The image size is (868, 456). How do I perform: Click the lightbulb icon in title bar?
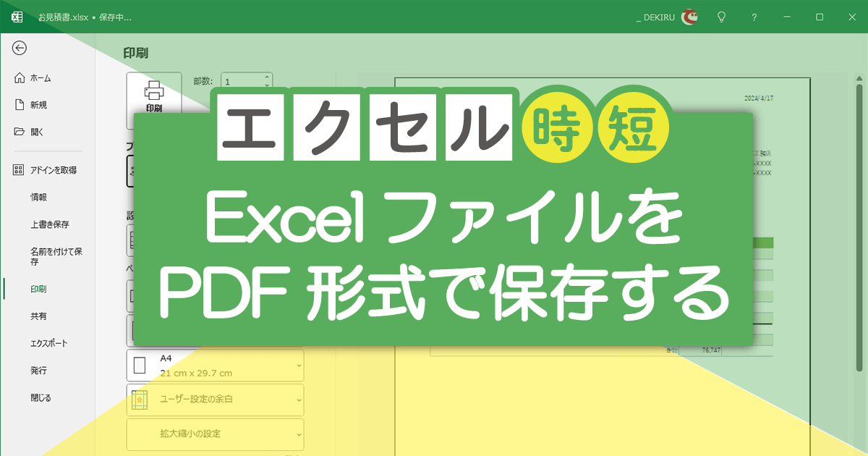point(721,17)
